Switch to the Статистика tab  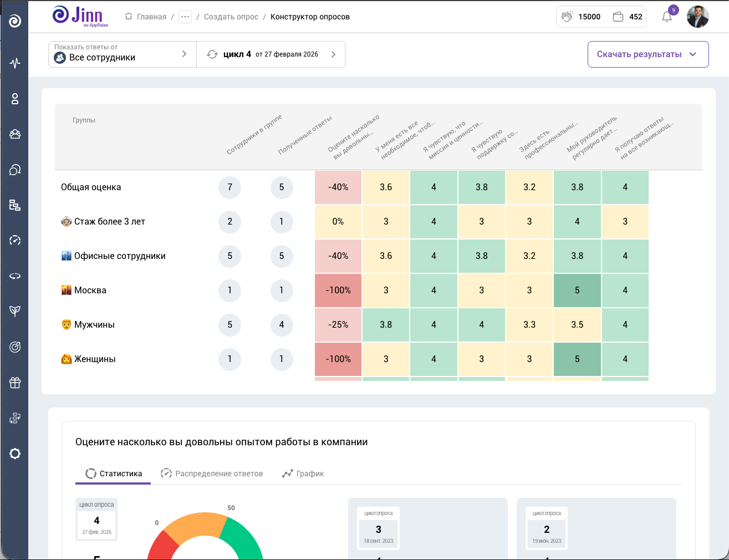113,474
